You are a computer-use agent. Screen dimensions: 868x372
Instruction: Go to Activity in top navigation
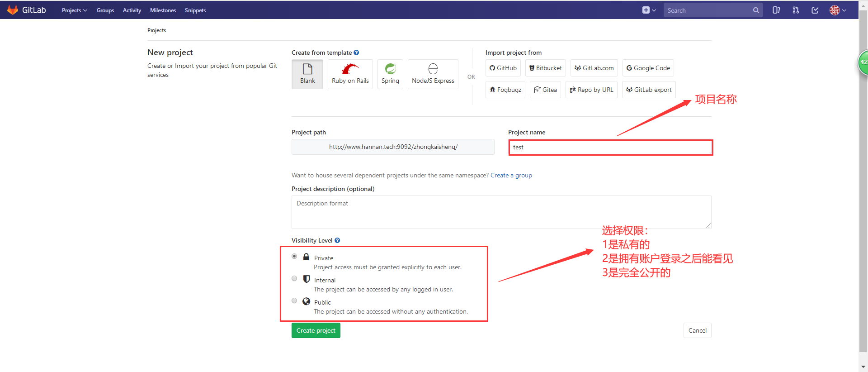[132, 10]
